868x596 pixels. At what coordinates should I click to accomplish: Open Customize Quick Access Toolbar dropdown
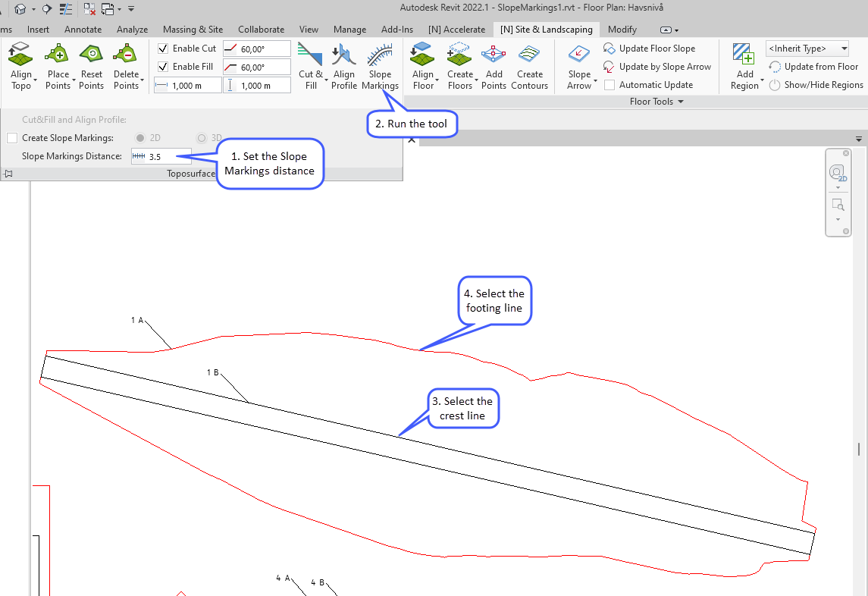click(x=131, y=9)
